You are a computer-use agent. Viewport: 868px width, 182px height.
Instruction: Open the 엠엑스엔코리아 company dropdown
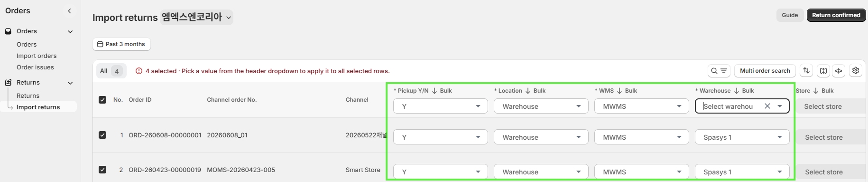click(x=197, y=17)
